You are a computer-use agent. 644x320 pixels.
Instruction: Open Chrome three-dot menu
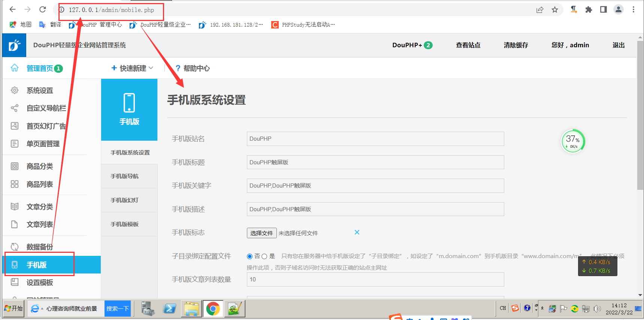(x=634, y=10)
